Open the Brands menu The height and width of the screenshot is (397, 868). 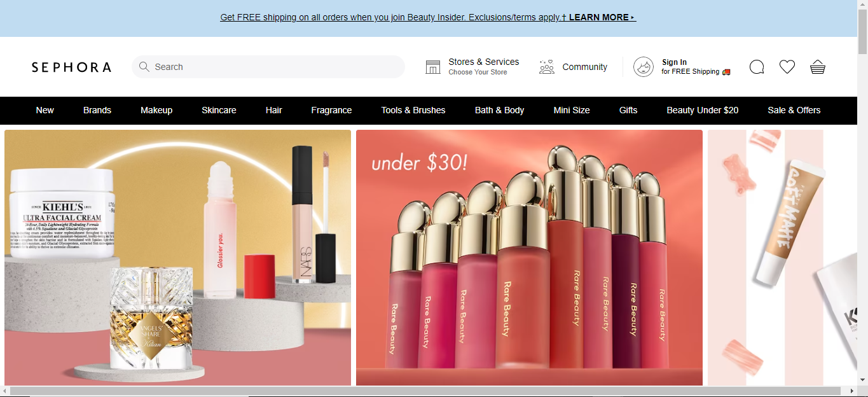click(x=97, y=110)
